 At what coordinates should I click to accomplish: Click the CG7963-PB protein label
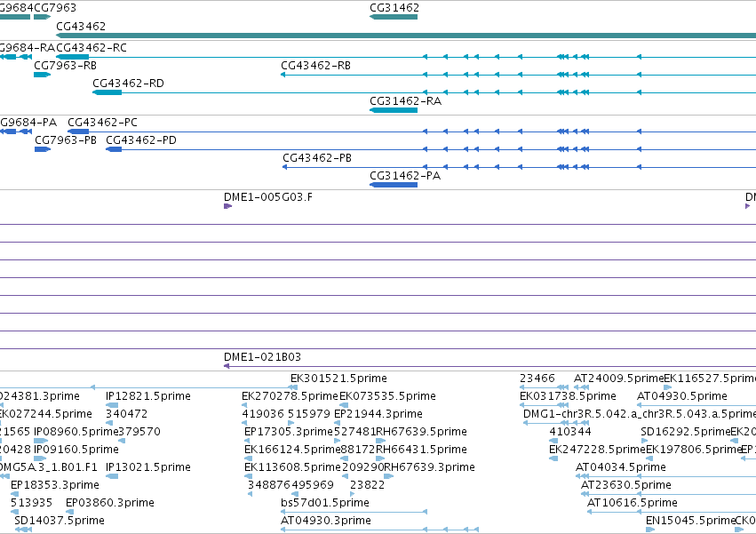click(x=66, y=140)
